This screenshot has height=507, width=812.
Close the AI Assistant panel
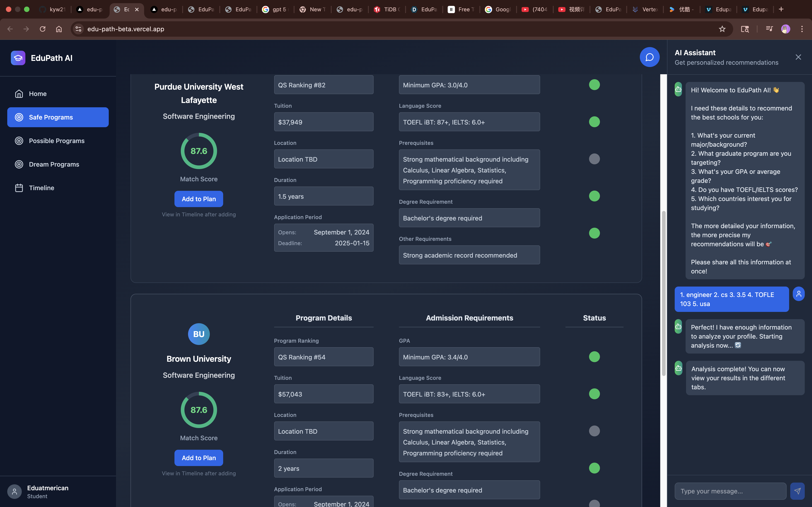click(798, 57)
